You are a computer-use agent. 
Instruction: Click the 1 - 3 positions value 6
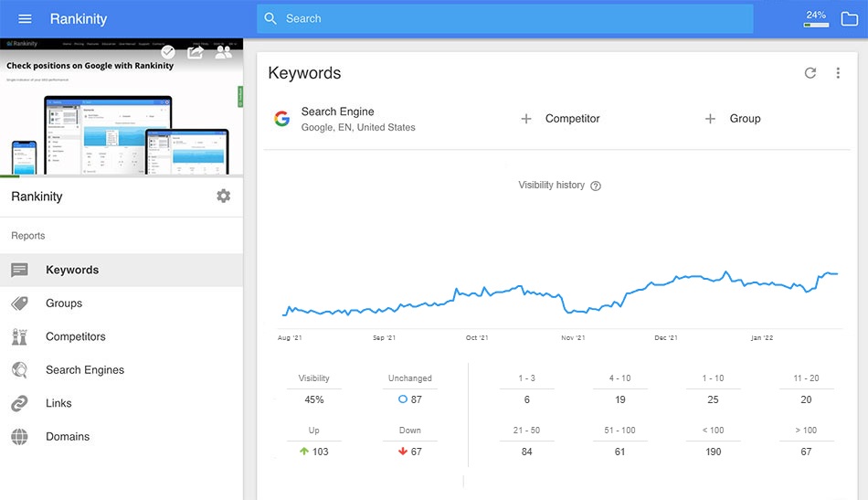point(527,399)
